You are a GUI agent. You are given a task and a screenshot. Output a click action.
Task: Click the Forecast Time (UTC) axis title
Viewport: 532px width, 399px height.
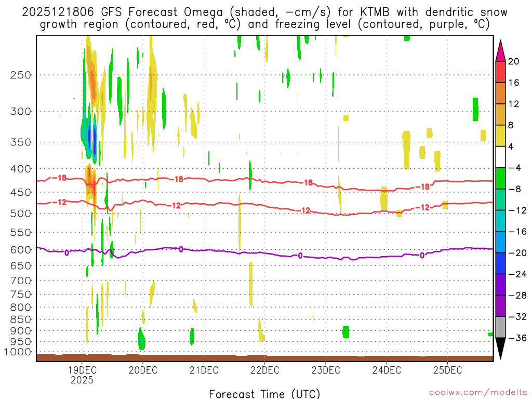point(264,394)
